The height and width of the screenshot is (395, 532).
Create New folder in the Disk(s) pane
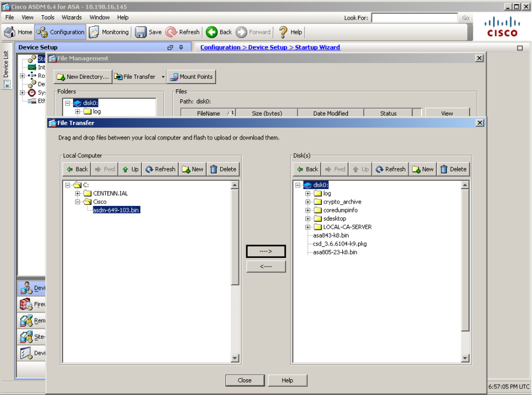423,169
